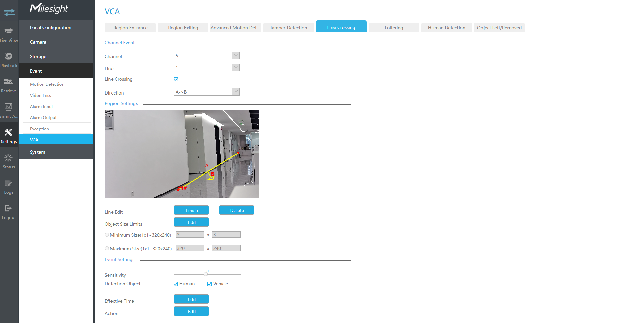
Task: Uncheck Human detection object
Action: 176,284
